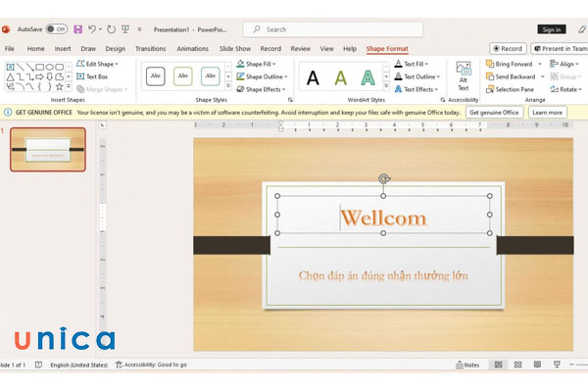Select the orange WordArt style A
588x392 pixels.
tap(340, 76)
